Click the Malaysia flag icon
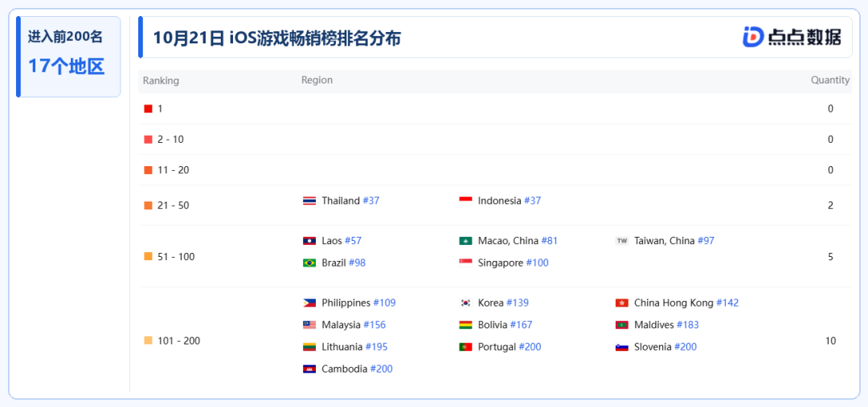 (309, 324)
